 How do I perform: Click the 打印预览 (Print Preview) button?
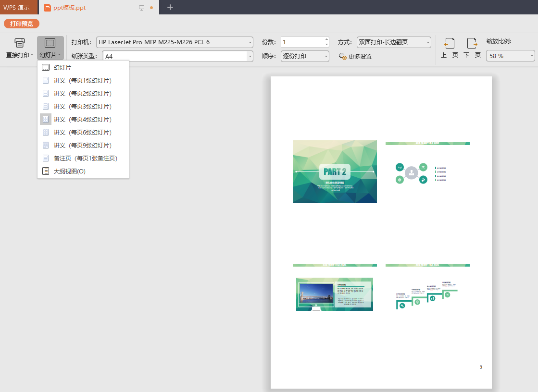pos(22,24)
